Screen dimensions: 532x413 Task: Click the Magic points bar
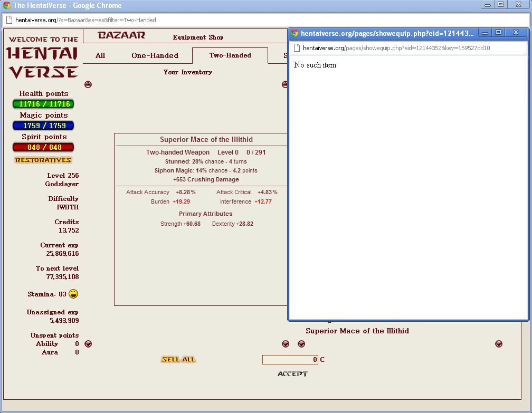pyautogui.click(x=43, y=126)
